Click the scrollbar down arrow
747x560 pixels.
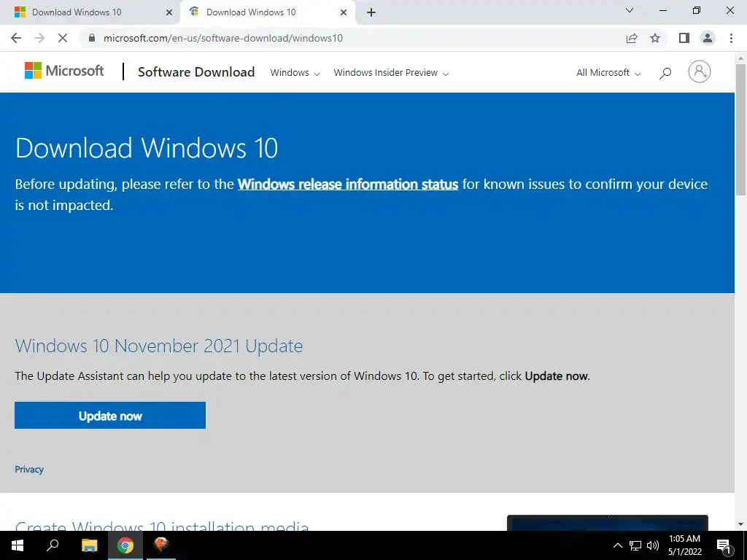coord(740,524)
